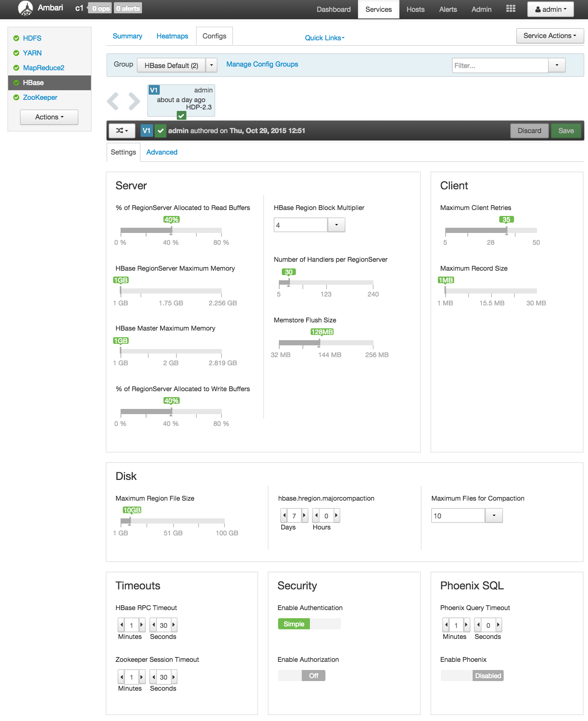Screen dimensions: 588x721
Task: Click the Ambari logo icon
Action: click(25, 9)
